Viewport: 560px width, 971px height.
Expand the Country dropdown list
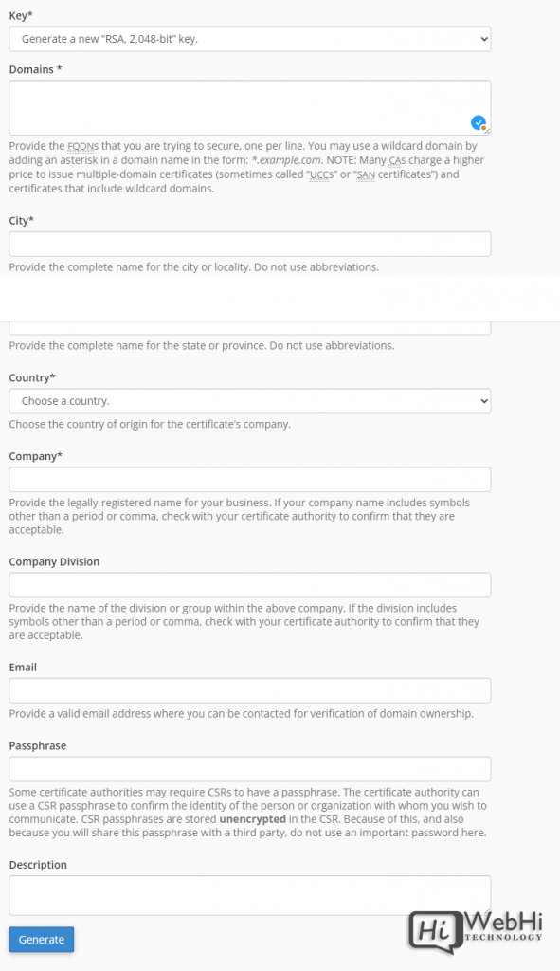click(250, 401)
